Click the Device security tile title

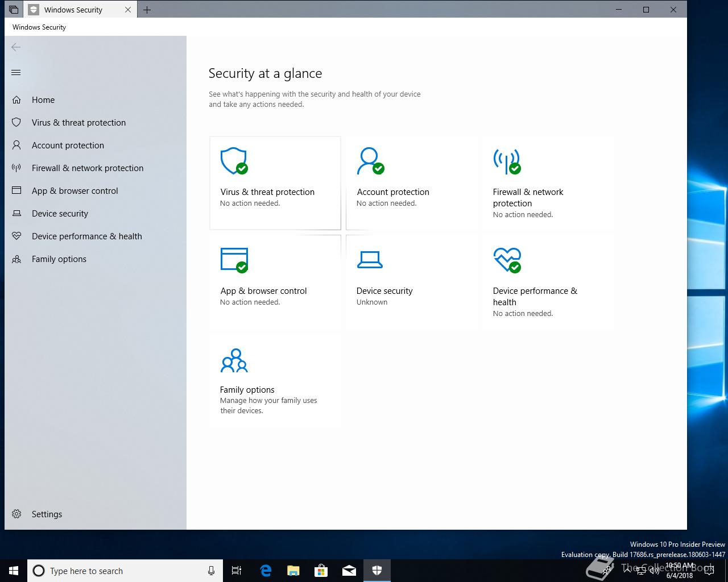(x=384, y=291)
